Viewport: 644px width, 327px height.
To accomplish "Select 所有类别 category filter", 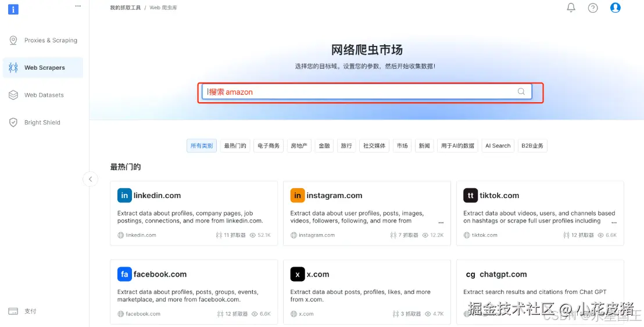I will [x=202, y=146].
